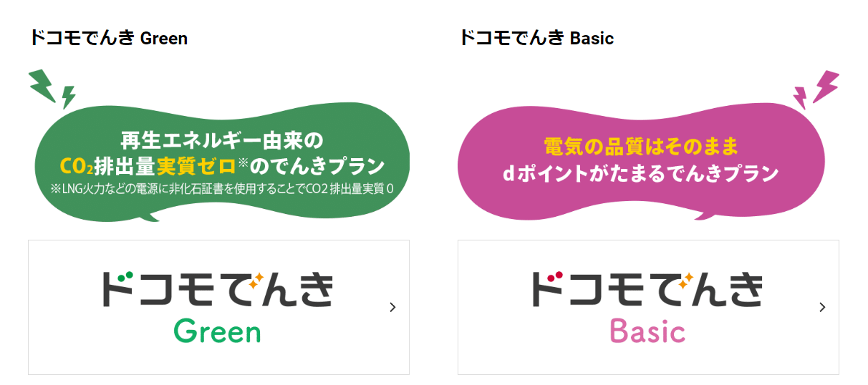Click the green word "Green" under the logo

pos(217,331)
